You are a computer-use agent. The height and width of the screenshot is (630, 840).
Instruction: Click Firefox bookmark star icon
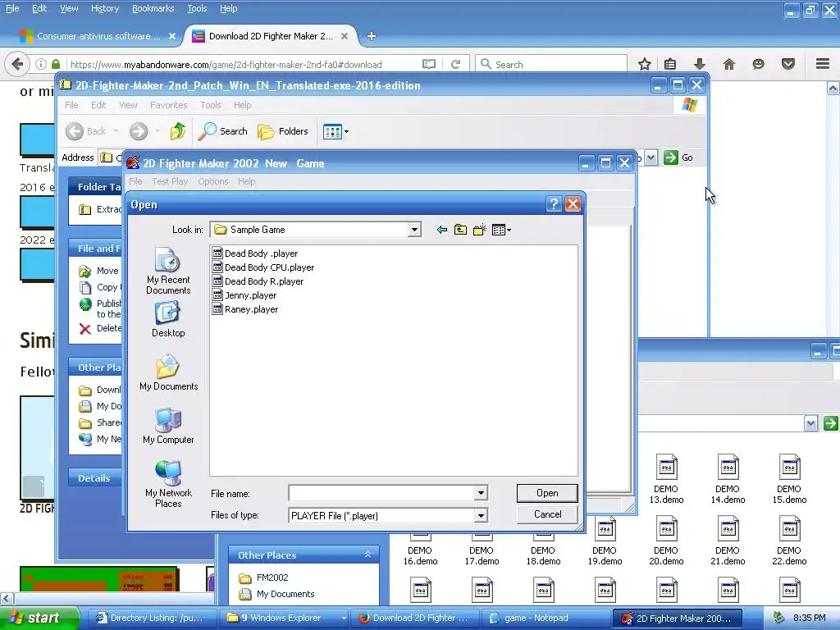[645, 64]
